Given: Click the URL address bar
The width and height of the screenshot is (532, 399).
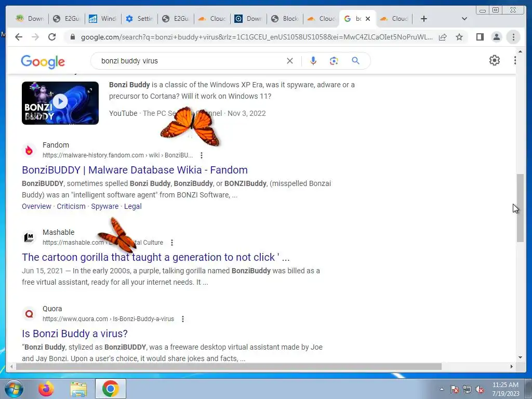Looking at the screenshot, I should 257,37.
